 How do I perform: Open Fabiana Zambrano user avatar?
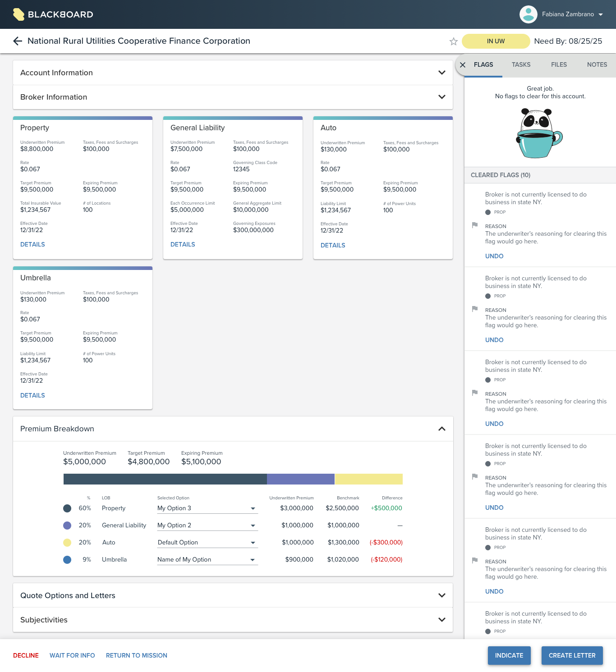529,14
